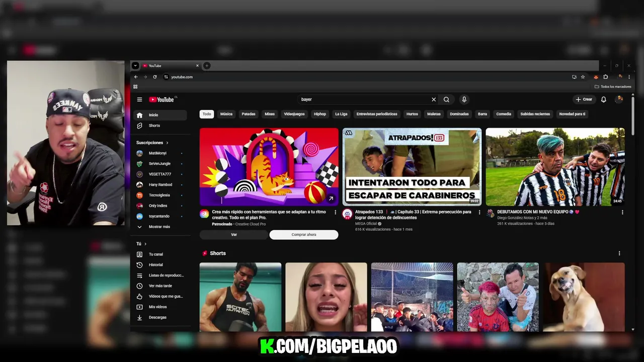The image size is (644, 362).
Task: Open the Todos los marcadores folder
Action: point(613,86)
